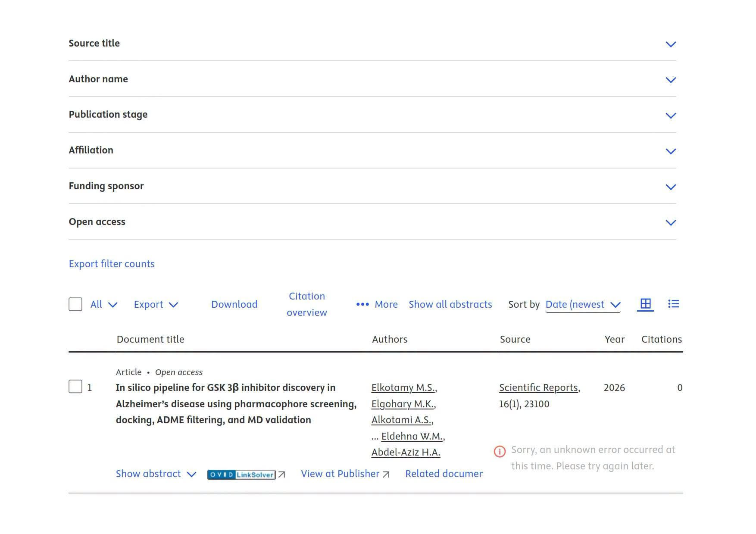Open author Alkotami A.S. profile

pyautogui.click(x=402, y=420)
